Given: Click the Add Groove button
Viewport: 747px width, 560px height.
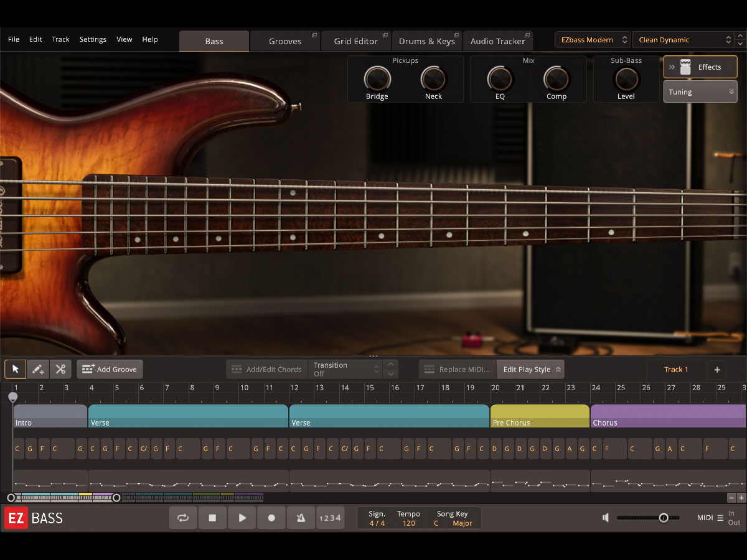Looking at the screenshot, I should (x=110, y=370).
